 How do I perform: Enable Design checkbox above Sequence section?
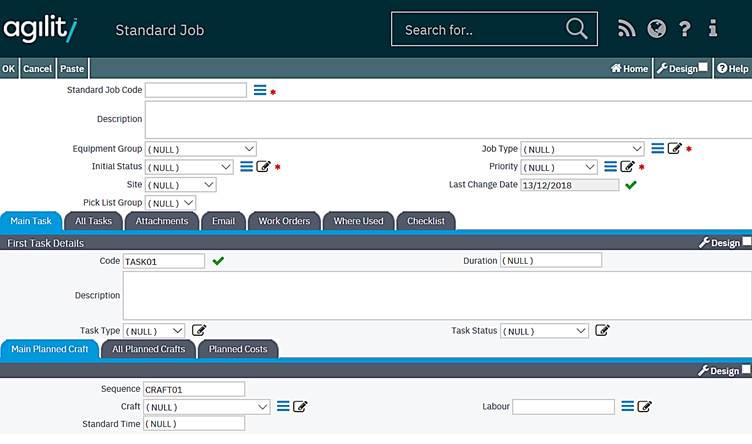coord(746,370)
